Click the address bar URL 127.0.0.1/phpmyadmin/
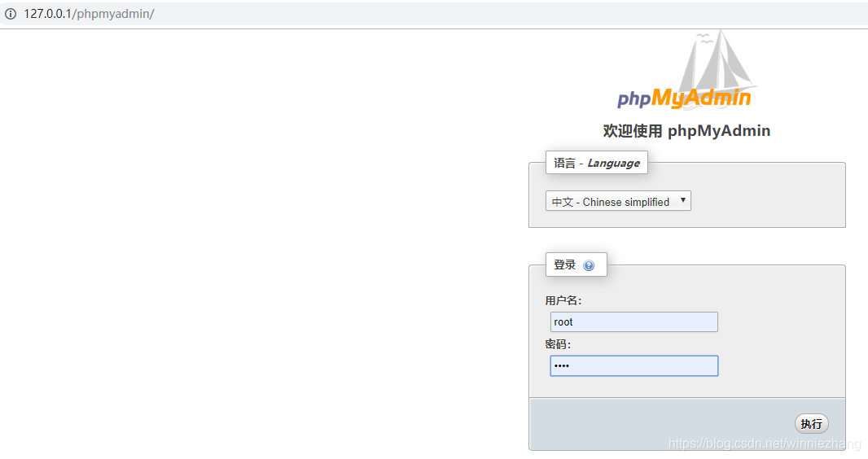 [x=89, y=14]
